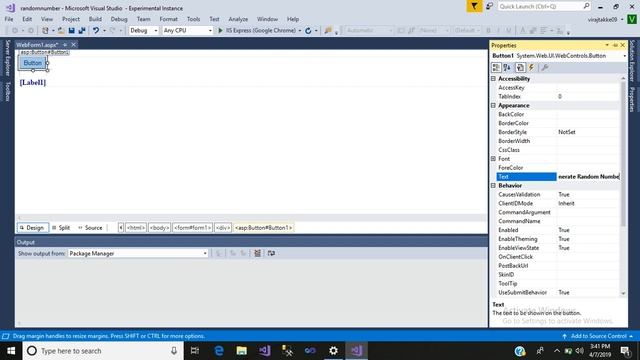Open File Explorer from the taskbar
Screen dimensions: 640x360
coord(242,351)
